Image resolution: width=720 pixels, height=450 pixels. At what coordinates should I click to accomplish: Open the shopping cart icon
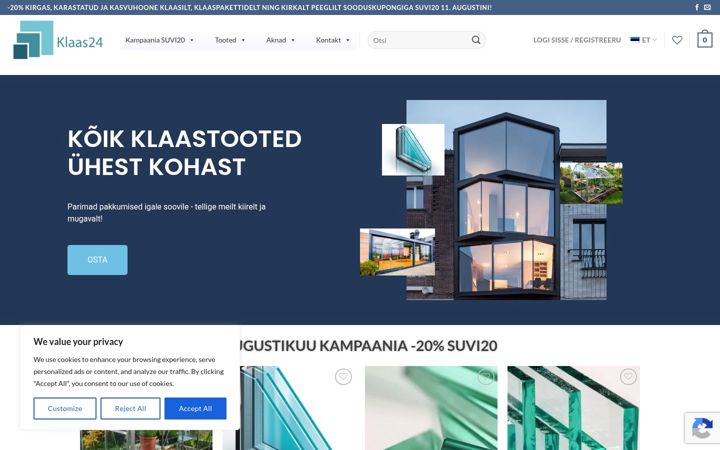(x=704, y=39)
